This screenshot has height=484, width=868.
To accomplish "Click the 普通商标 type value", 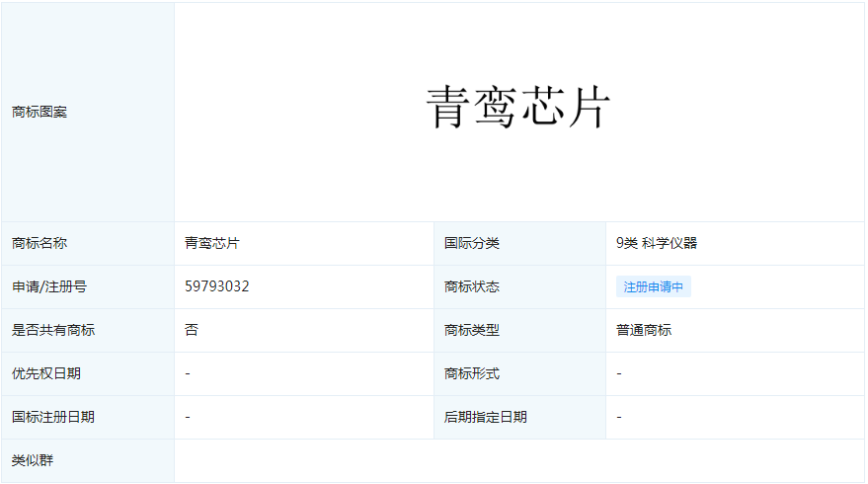I will coord(644,330).
